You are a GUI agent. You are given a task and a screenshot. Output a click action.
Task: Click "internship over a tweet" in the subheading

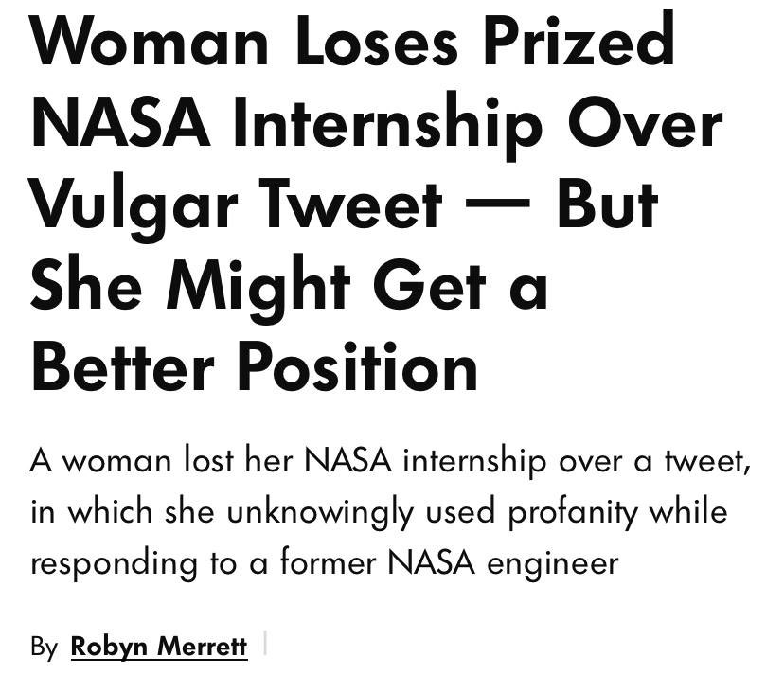coord(577,461)
